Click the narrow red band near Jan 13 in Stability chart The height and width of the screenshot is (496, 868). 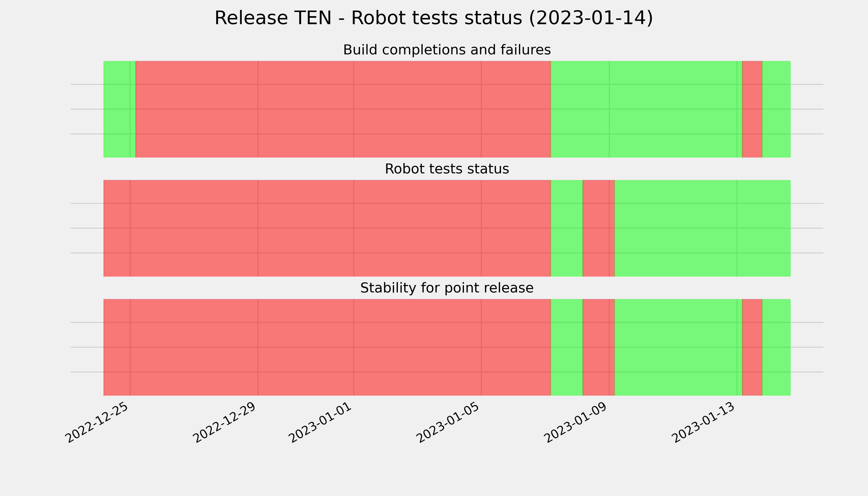point(752,347)
